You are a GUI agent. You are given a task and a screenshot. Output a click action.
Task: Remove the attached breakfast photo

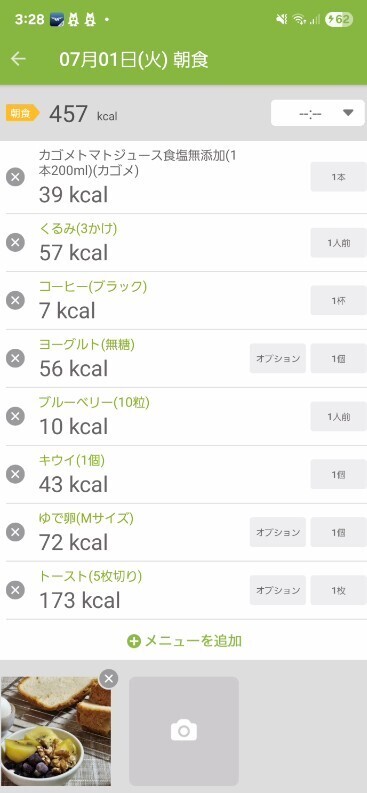pos(109,679)
